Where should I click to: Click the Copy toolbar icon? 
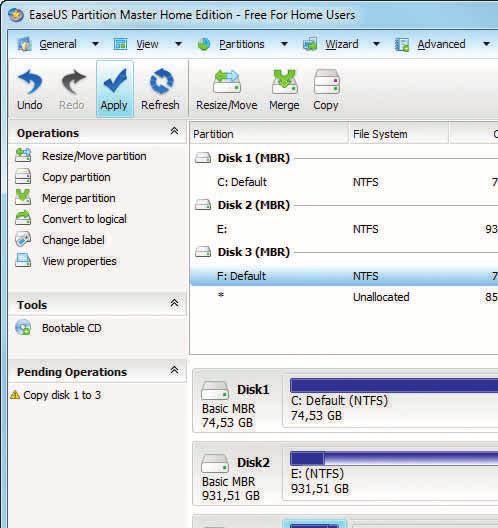(326, 81)
